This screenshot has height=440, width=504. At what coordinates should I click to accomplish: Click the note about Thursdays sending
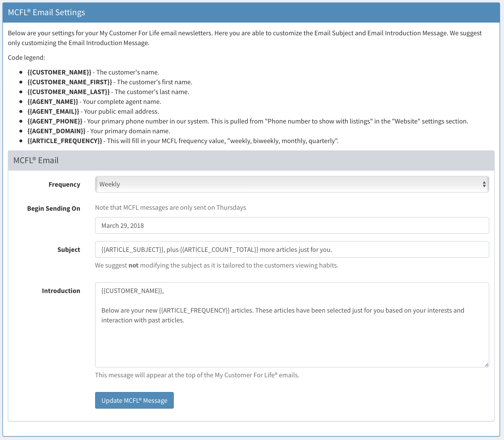click(x=171, y=208)
